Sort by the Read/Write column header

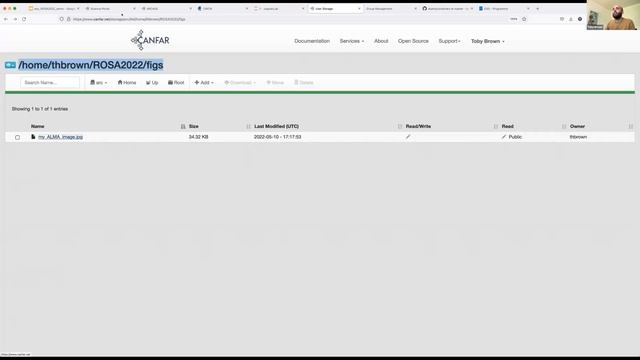418,126
